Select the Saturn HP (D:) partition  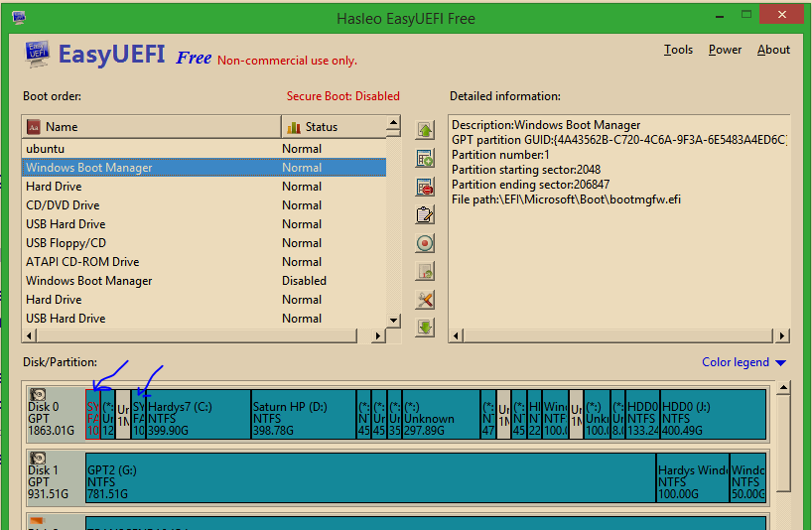304,415
